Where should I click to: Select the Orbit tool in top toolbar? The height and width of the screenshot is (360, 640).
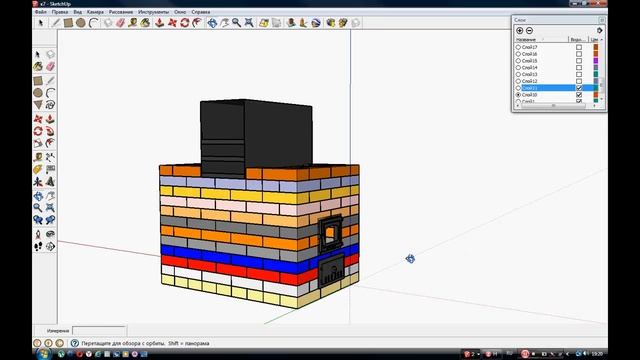[212, 23]
